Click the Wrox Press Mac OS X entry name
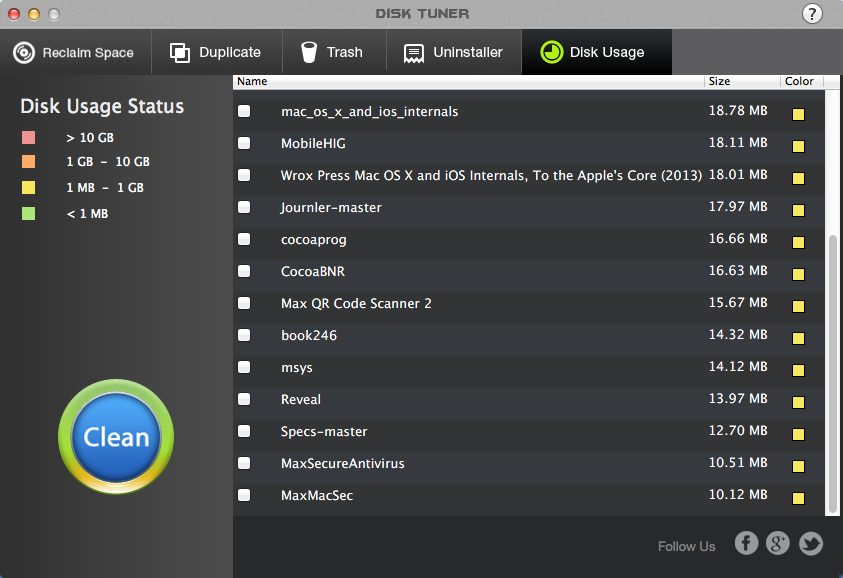Viewport: 843px width, 578px height. coord(491,175)
